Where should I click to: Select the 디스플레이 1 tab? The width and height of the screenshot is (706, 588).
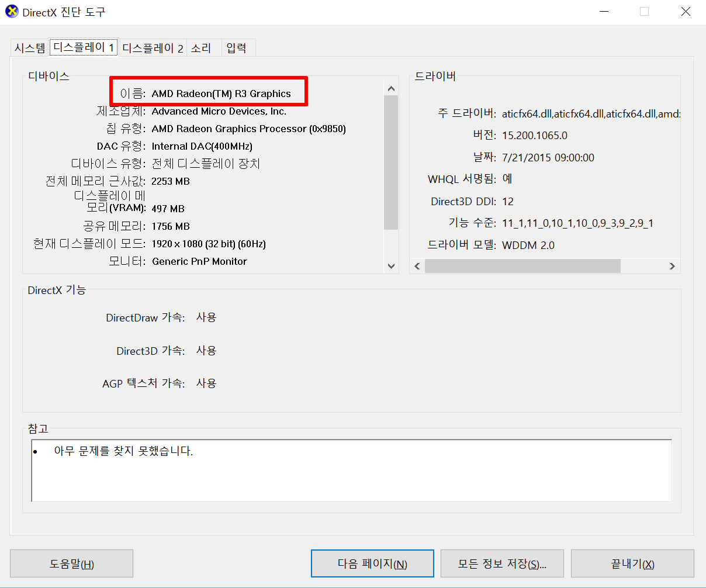point(83,47)
